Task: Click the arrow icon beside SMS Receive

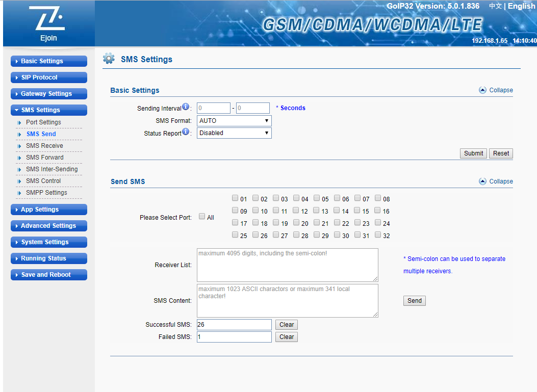Action: (x=19, y=146)
